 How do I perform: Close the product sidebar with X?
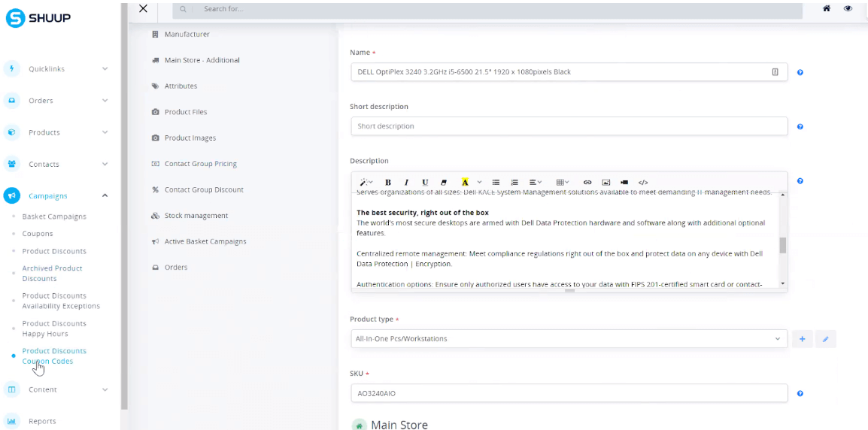click(144, 8)
